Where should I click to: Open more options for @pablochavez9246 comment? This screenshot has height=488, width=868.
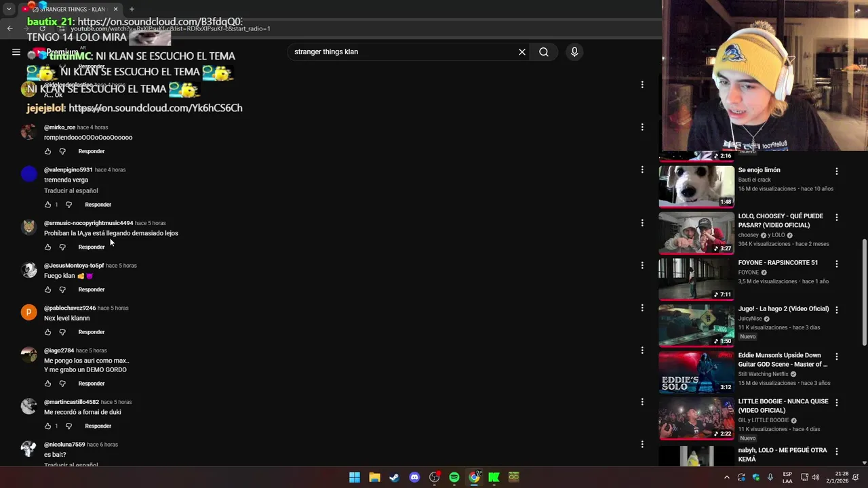pos(642,308)
